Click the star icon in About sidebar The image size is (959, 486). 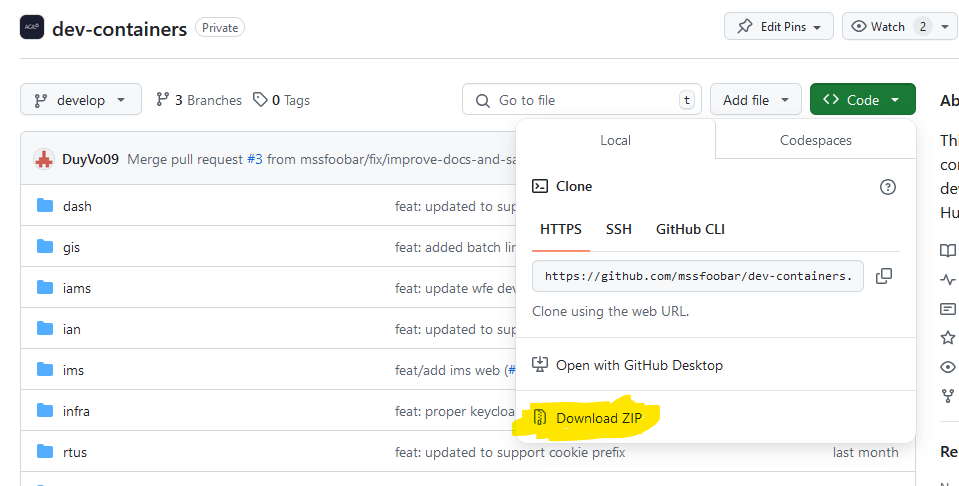(x=947, y=337)
